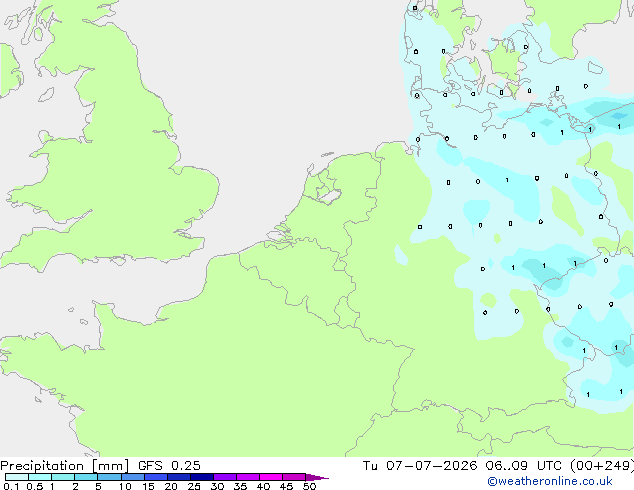Select the 35–40 mm legend swatch
The height and width of the screenshot is (490, 634).
[247, 477]
